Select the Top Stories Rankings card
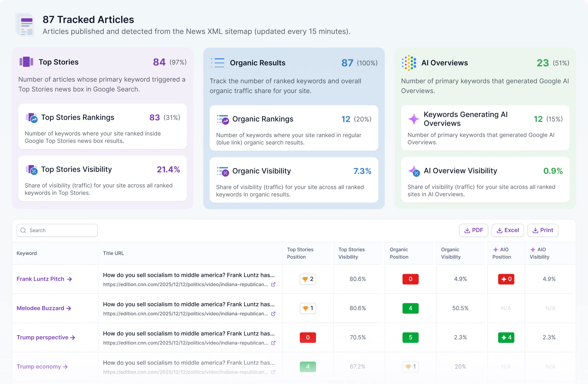588x384 pixels. 102,126
